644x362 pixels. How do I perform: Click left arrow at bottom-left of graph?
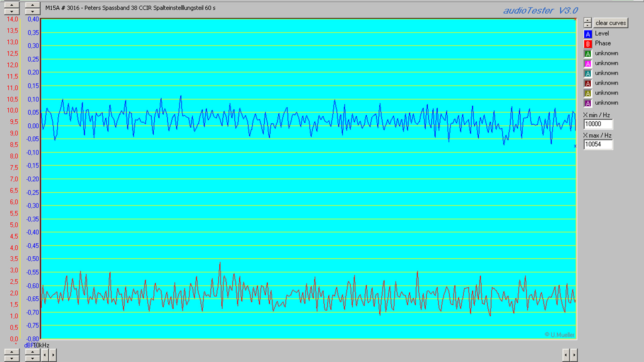click(45, 355)
